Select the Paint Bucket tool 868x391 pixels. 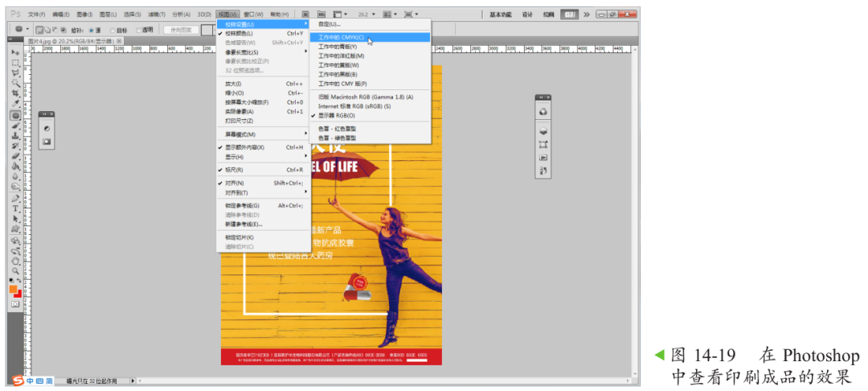[x=15, y=167]
